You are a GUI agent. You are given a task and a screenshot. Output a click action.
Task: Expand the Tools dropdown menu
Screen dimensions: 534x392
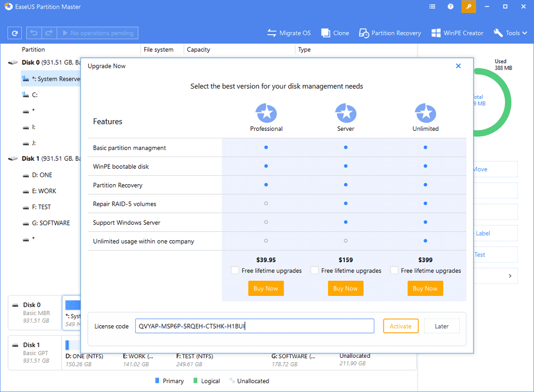click(512, 33)
